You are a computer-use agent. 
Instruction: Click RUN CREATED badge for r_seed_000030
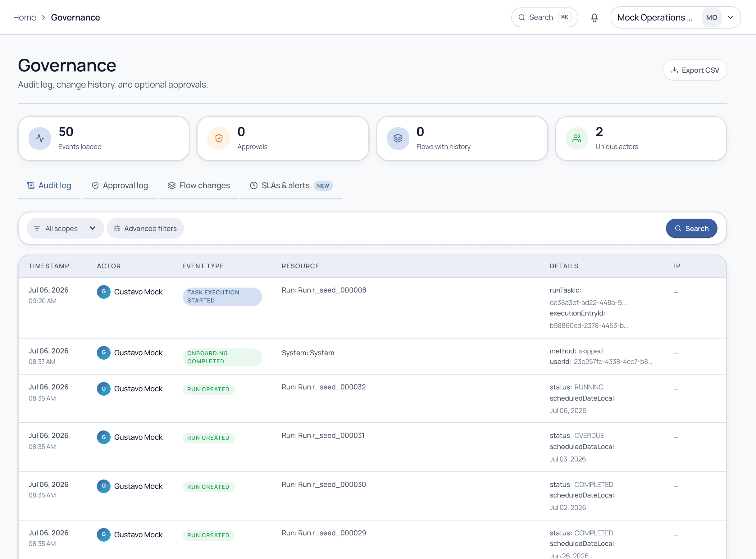click(208, 487)
